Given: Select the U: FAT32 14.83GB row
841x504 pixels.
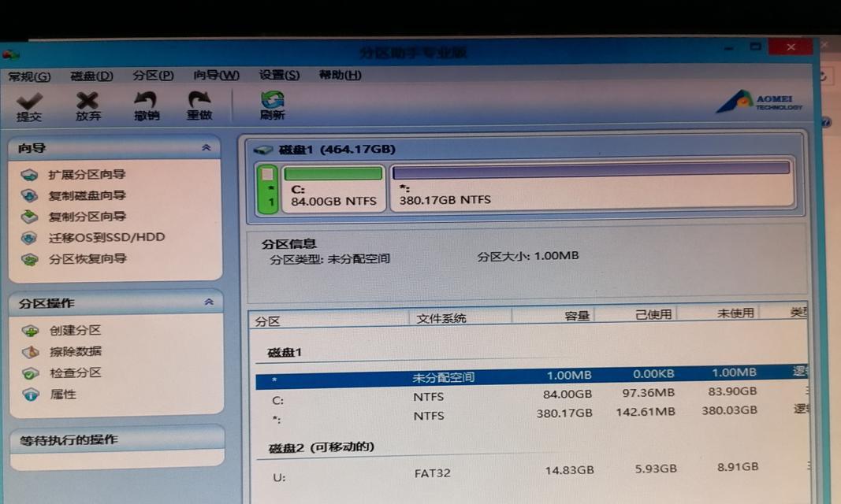Looking at the screenshot, I should click(531, 472).
